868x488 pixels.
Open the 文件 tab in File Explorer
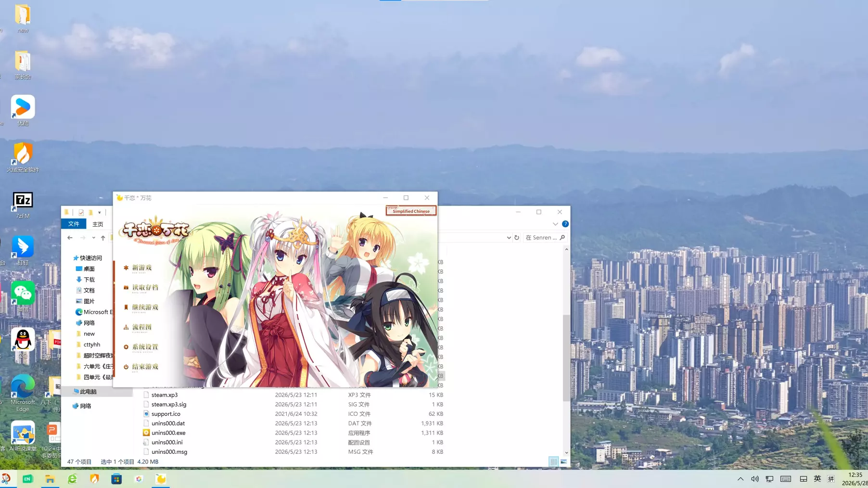coord(74,224)
